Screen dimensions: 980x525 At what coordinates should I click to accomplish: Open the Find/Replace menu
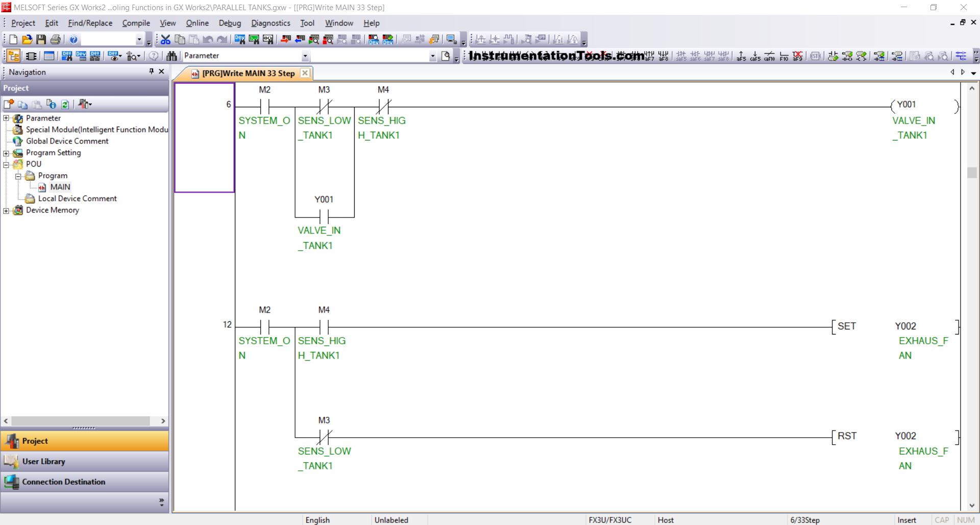click(90, 23)
